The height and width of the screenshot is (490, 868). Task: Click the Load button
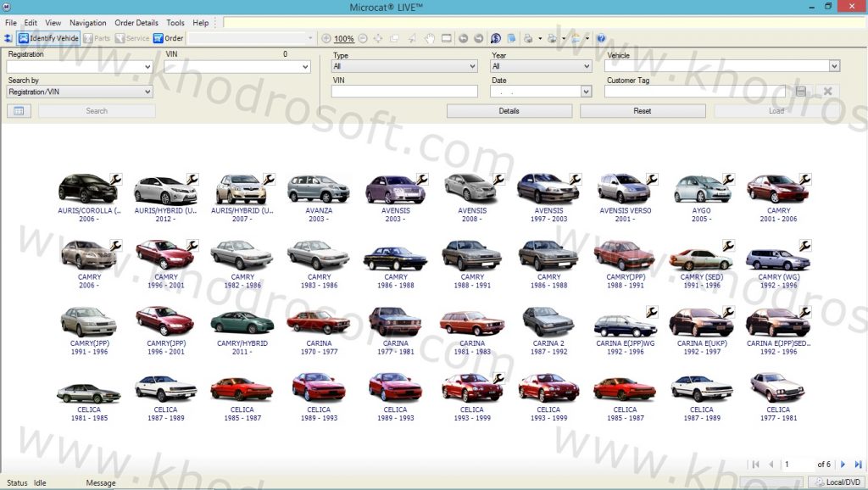[x=776, y=111]
